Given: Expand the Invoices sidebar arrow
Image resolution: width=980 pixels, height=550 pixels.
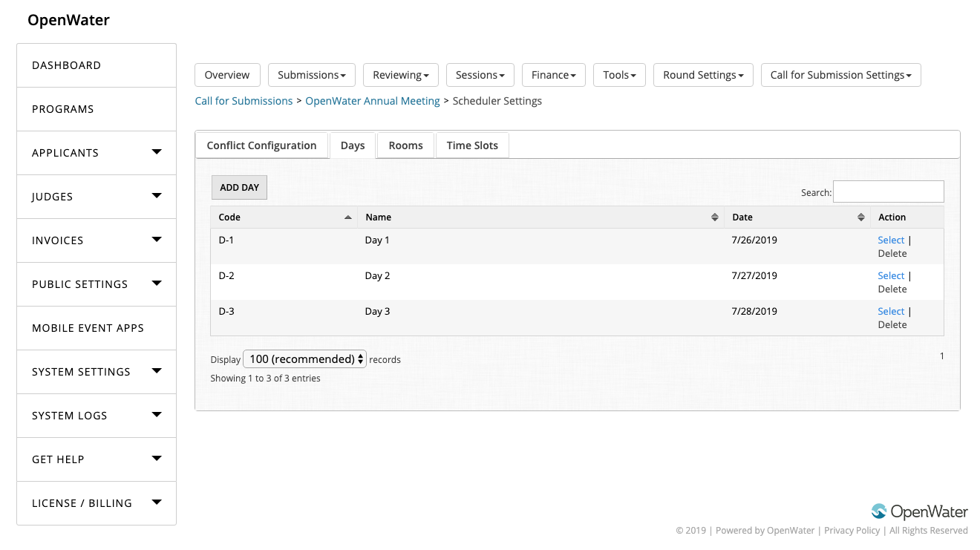Looking at the screenshot, I should [x=157, y=240].
